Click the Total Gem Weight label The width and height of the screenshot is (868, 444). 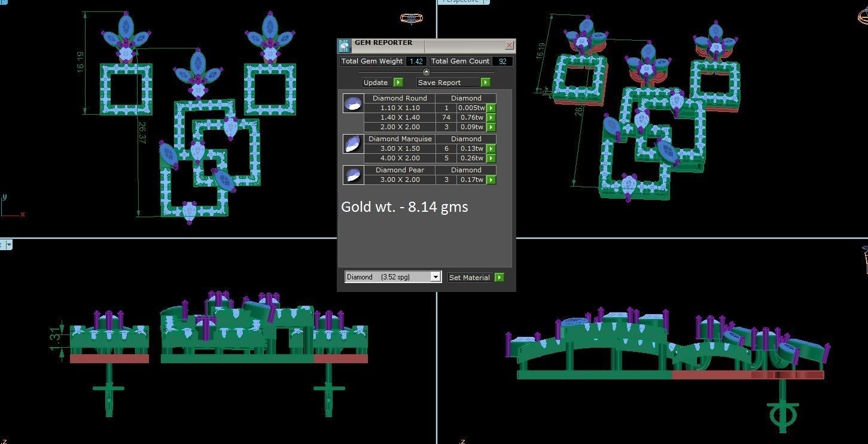tap(373, 61)
